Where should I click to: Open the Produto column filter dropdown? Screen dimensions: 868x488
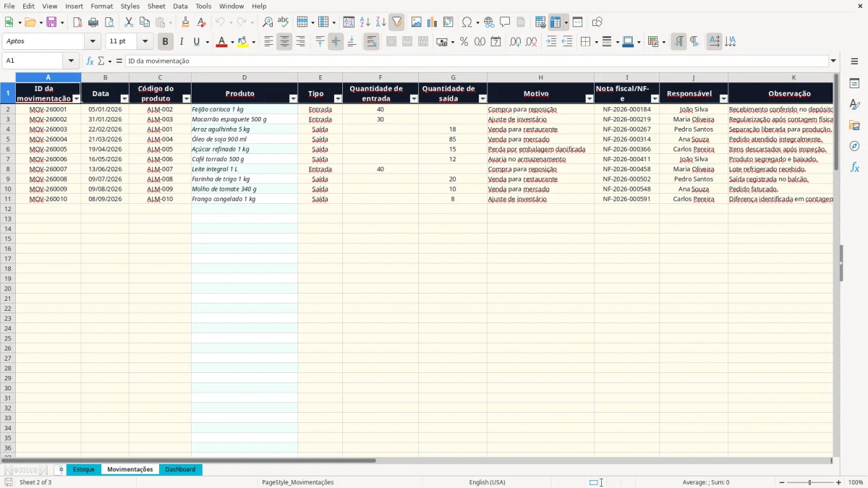click(293, 98)
